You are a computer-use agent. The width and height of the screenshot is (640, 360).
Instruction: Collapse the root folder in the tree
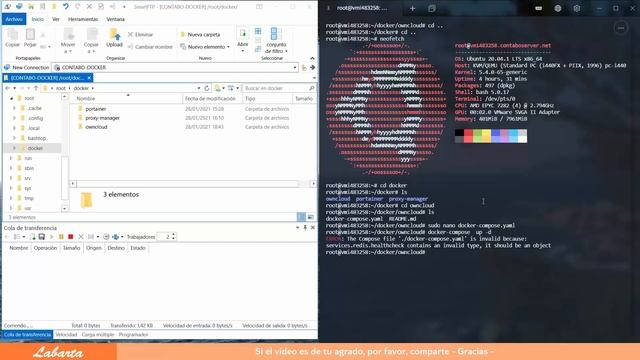tap(11, 98)
